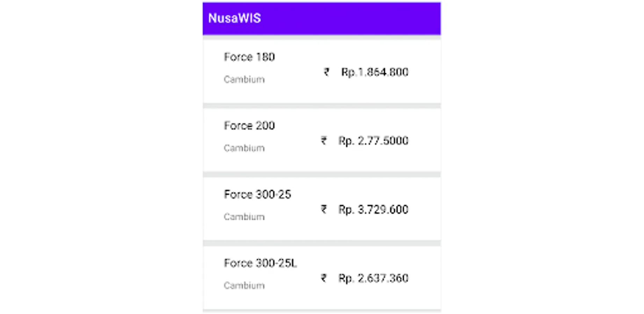Select the Rp.1.864.800 price text
This screenshot has height=314, width=644.
click(375, 72)
